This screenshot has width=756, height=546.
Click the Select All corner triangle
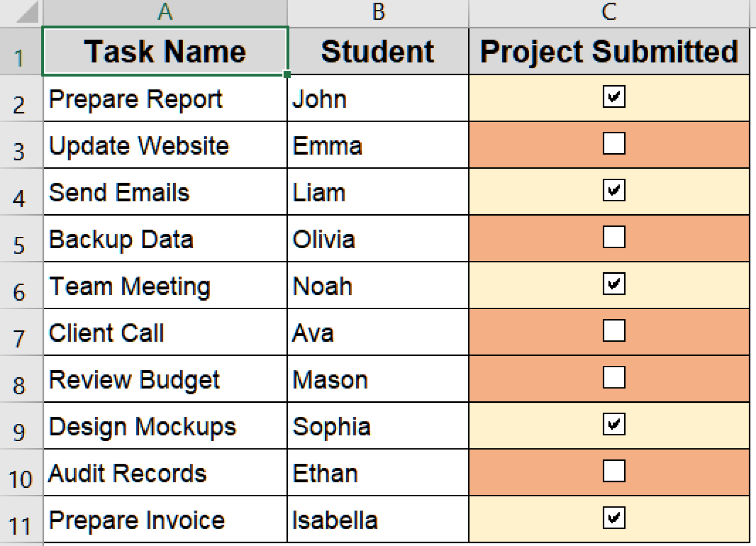click(28, 13)
